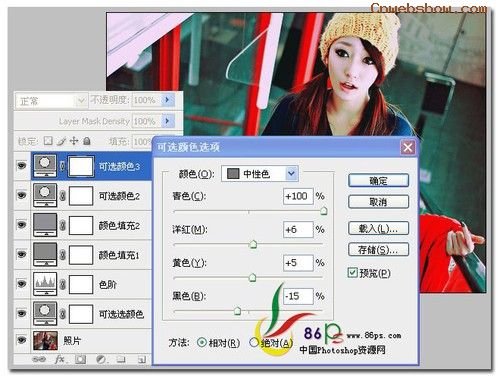Click the lock all padlock icon

87,141
